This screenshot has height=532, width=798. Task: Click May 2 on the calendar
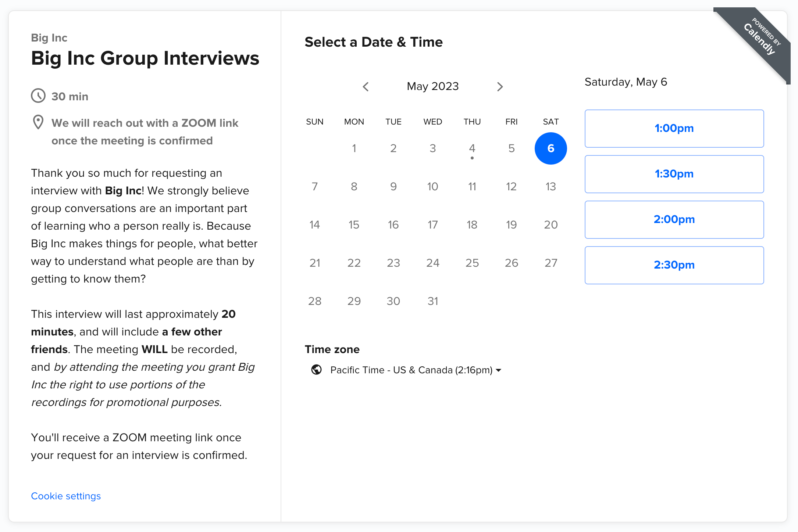(x=393, y=148)
